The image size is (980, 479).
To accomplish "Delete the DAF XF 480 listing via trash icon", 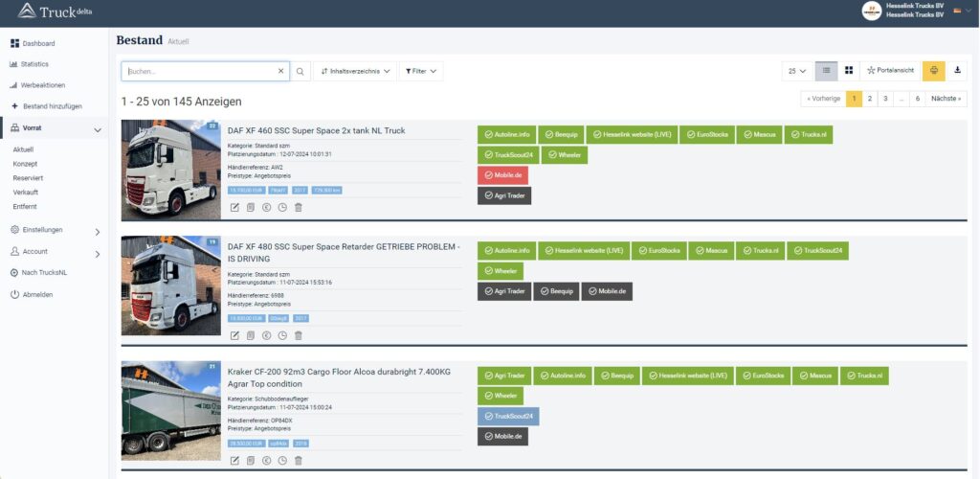I will [x=299, y=335].
